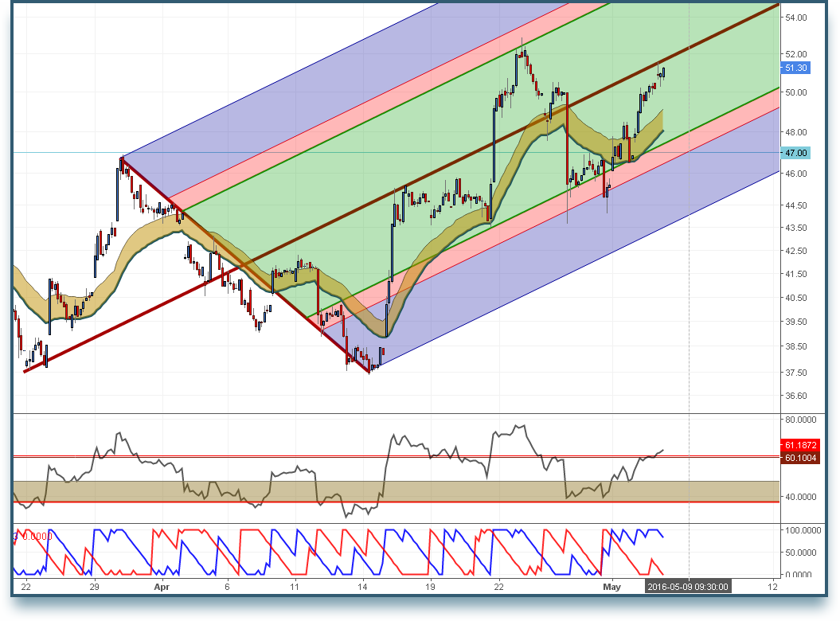The height and width of the screenshot is (621, 840).
Task: Click the 80.0000 oscillator axis label
Action: click(801, 420)
